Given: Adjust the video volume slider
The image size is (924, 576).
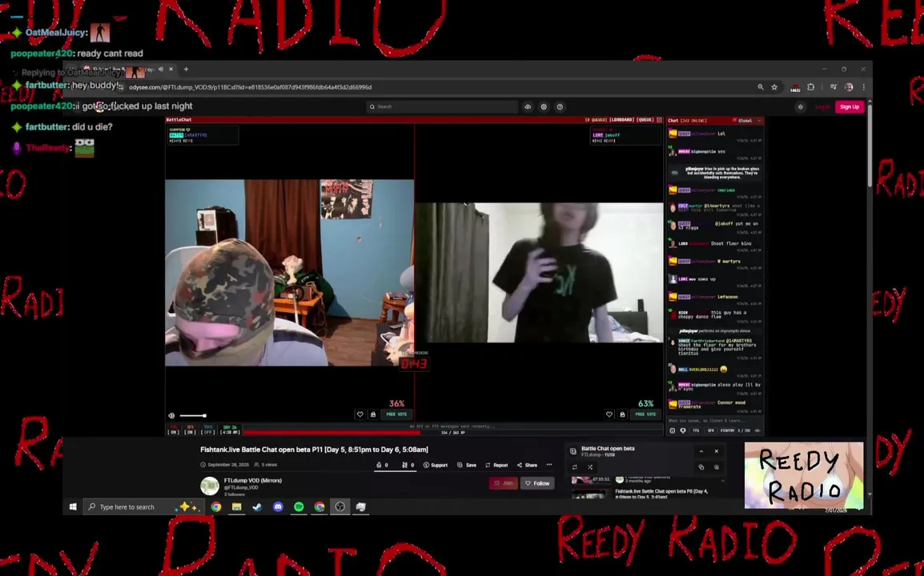Looking at the screenshot, I should (193, 416).
